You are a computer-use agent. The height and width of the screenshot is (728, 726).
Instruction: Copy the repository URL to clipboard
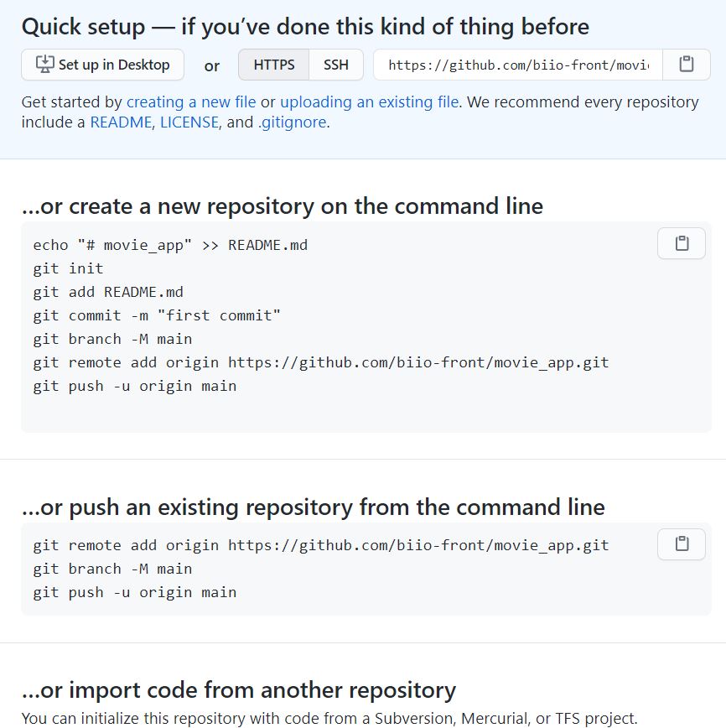pos(686,64)
